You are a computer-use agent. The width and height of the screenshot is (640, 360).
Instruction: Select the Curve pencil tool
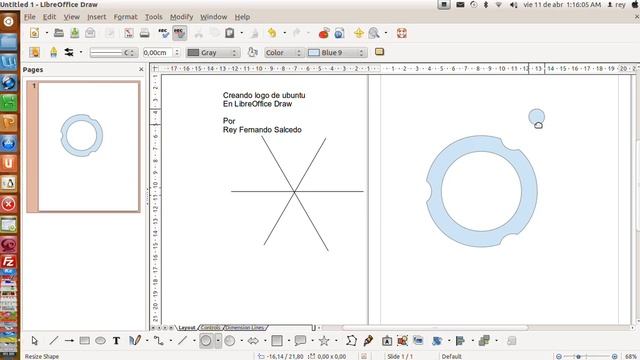135,340
